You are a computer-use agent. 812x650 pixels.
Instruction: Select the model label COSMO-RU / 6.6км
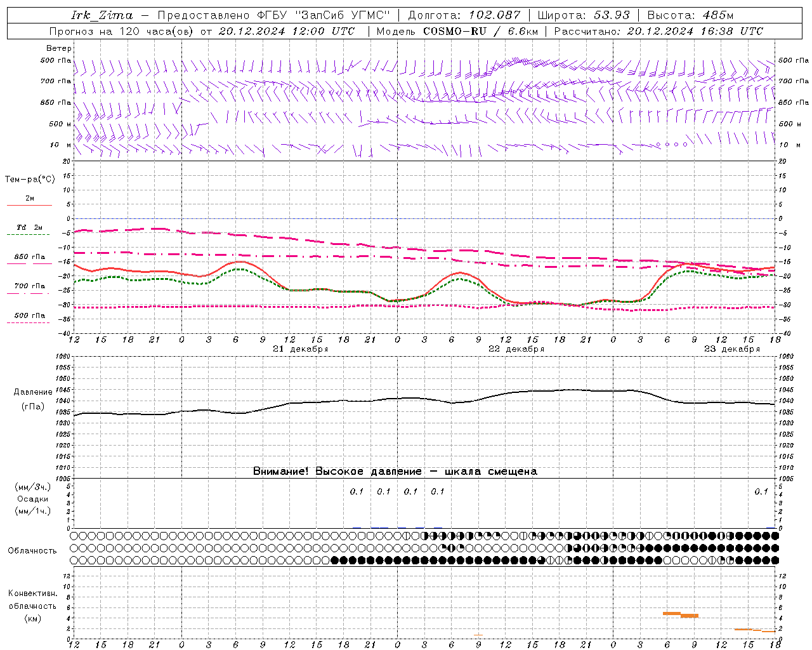[480, 31]
